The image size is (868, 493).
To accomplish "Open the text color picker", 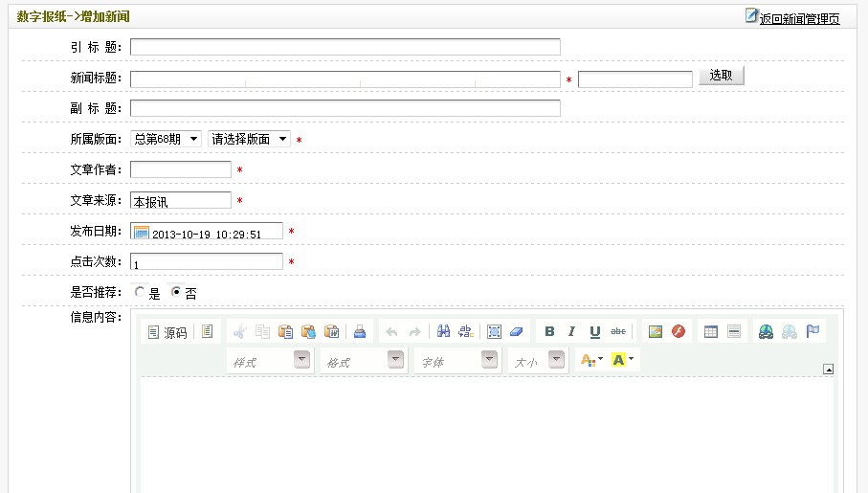I will point(591,360).
